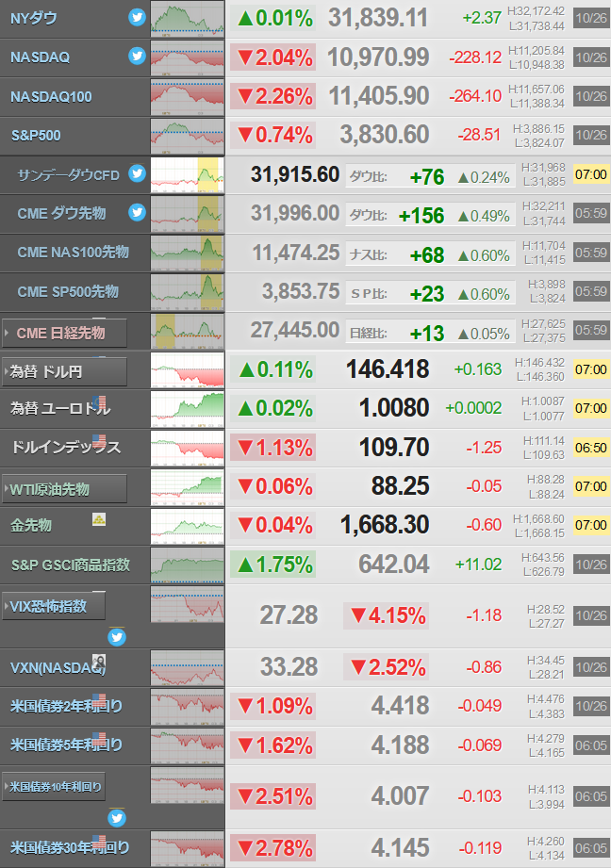Click the ドルインデックス value 109.70
Viewport: 611px width, 868px height.
[394, 448]
